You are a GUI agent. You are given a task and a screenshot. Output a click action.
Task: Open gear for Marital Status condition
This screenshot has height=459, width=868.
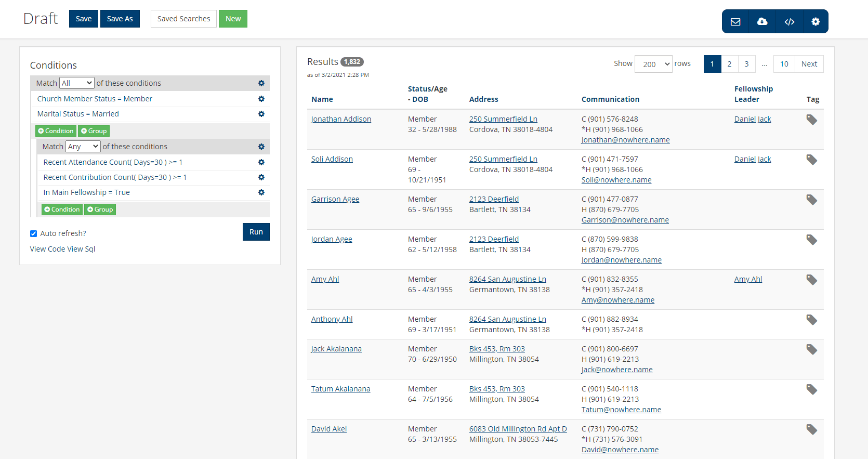(261, 114)
